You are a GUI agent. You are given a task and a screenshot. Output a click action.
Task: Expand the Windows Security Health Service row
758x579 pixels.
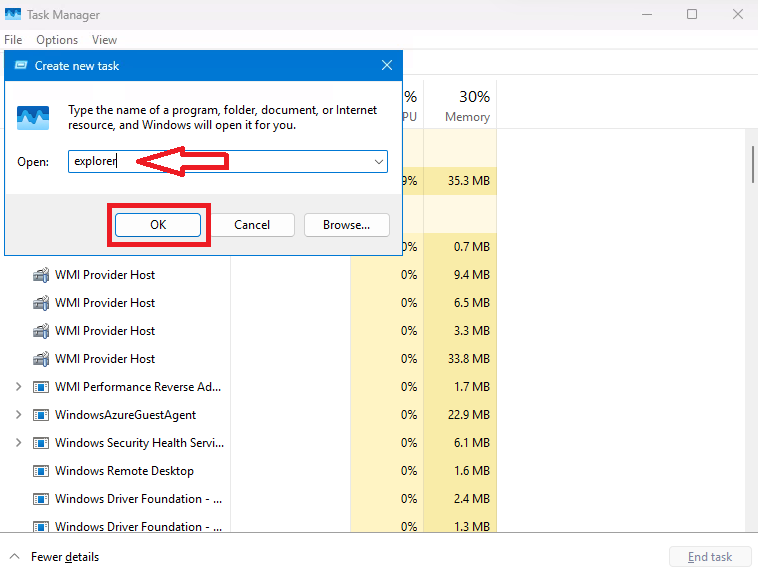[x=18, y=443]
